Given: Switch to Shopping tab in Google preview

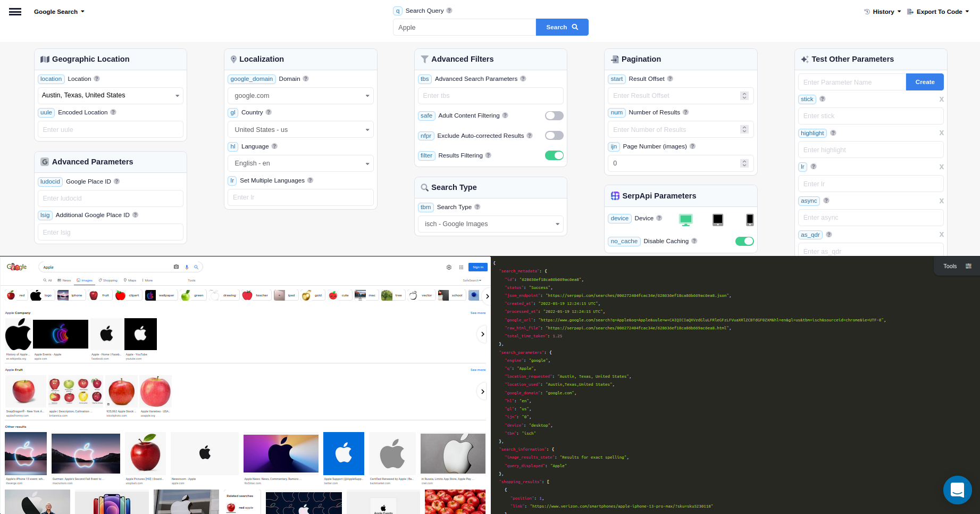Looking at the screenshot, I should pos(108,280).
